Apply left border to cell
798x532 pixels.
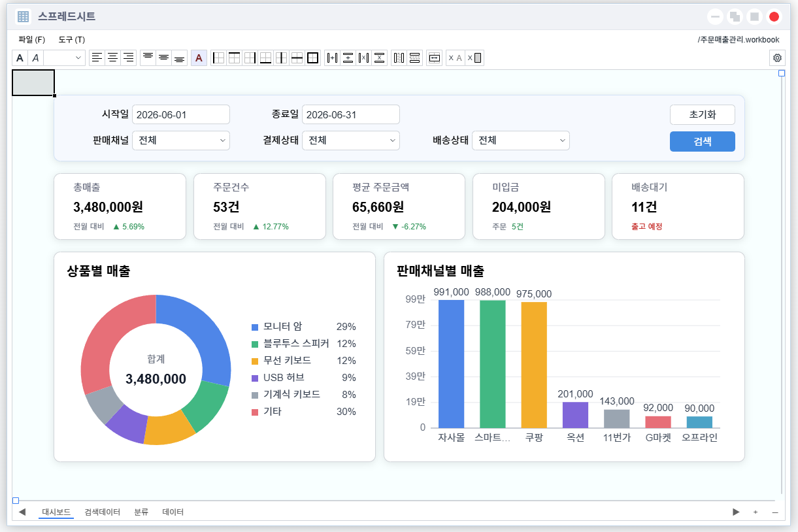pos(219,58)
